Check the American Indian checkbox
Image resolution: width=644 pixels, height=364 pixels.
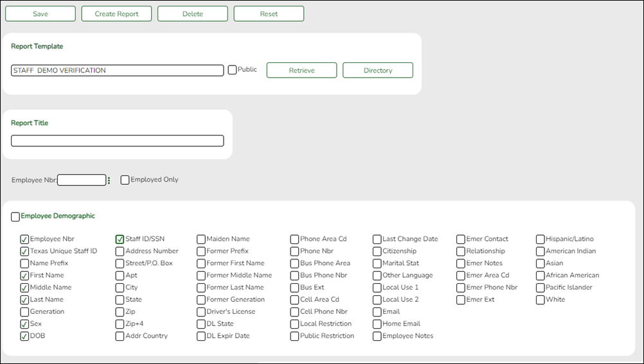541,251
